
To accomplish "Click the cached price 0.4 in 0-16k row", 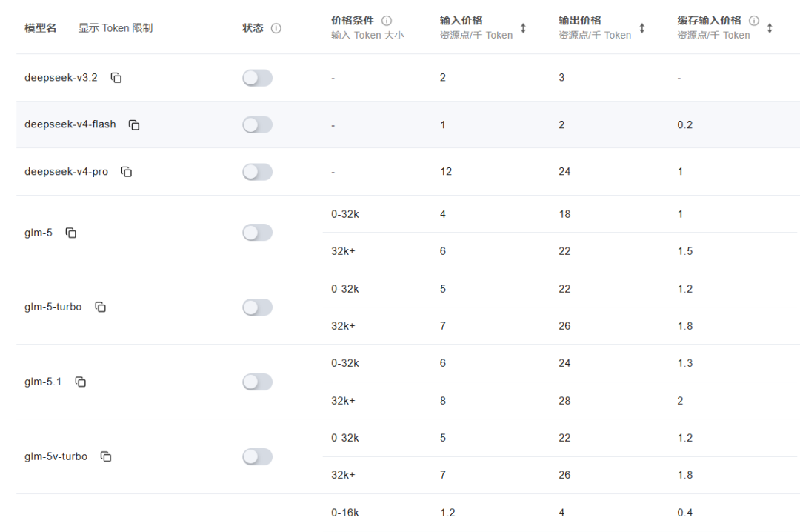I will pyautogui.click(x=684, y=513).
